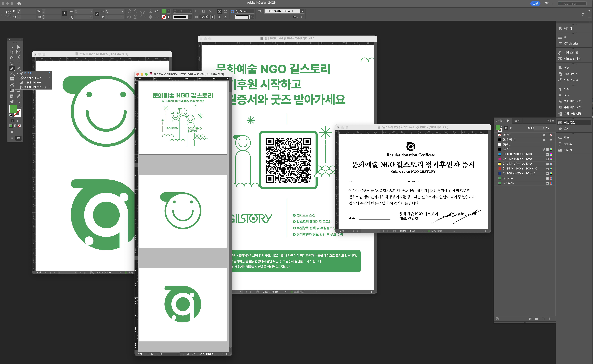Select the Type tool
The height and width of the screenshot is (364, 593).
[12, 63]
